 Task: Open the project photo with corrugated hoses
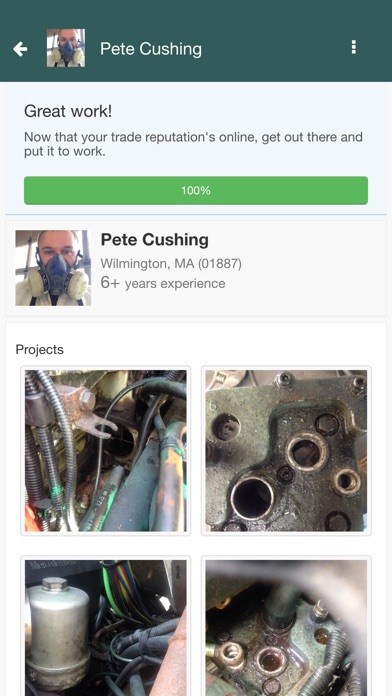tap(106, 451)
